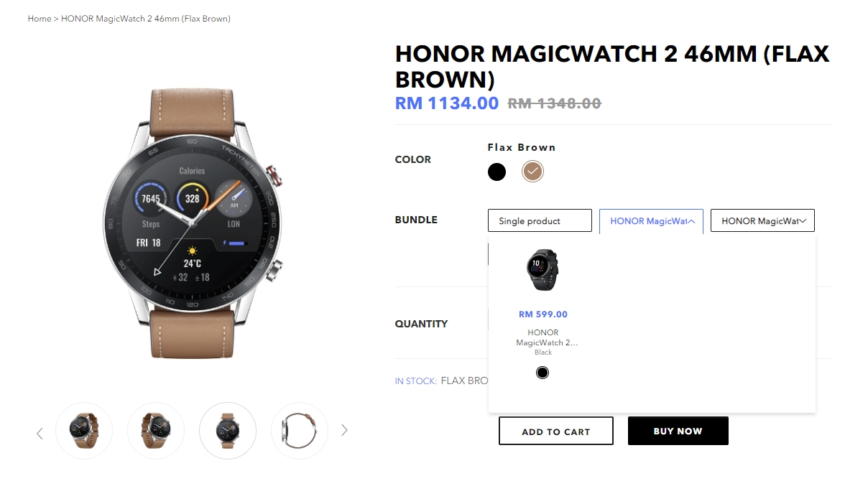Expand the third HONOR MagicWatch bundle dropdown

point(762,220)
